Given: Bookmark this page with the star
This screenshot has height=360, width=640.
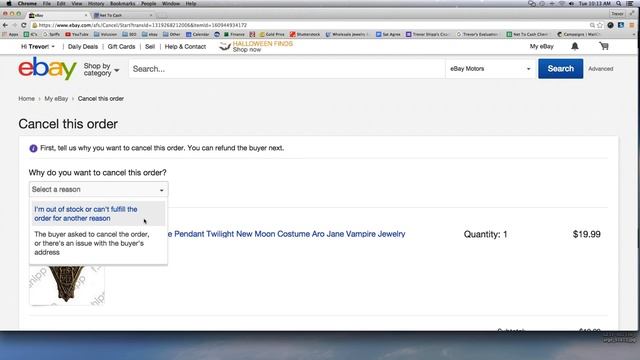Looking at the screenshot, I should click(x=600, y=25).
